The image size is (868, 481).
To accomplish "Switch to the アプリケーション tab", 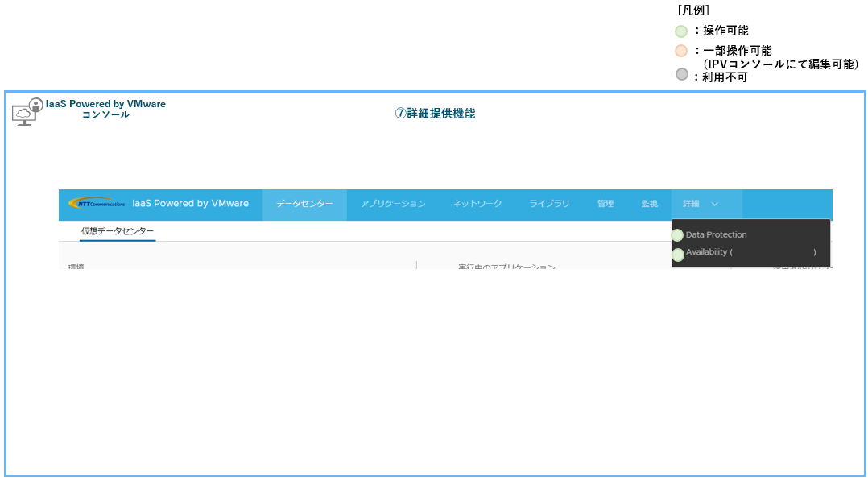I will point(393,204).
